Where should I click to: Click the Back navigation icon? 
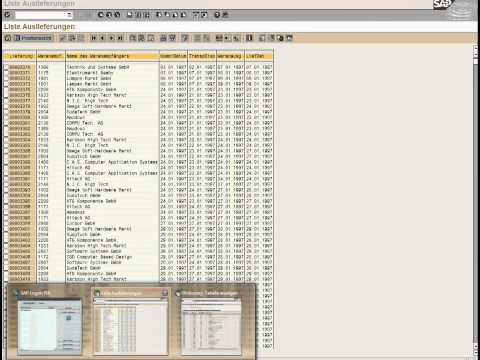coord(101,15)
